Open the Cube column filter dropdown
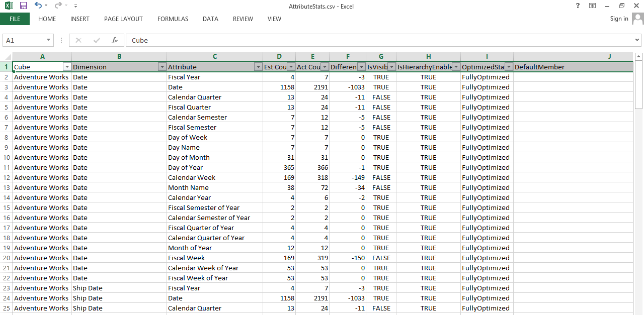 pyautogui.click(x=67, y=67)
